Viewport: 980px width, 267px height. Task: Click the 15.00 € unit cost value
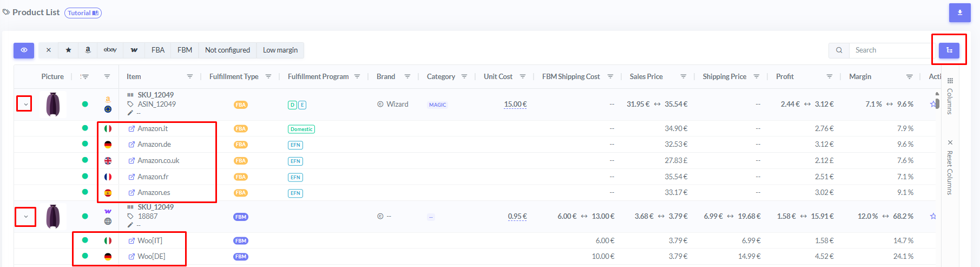[x=515, y=104]
